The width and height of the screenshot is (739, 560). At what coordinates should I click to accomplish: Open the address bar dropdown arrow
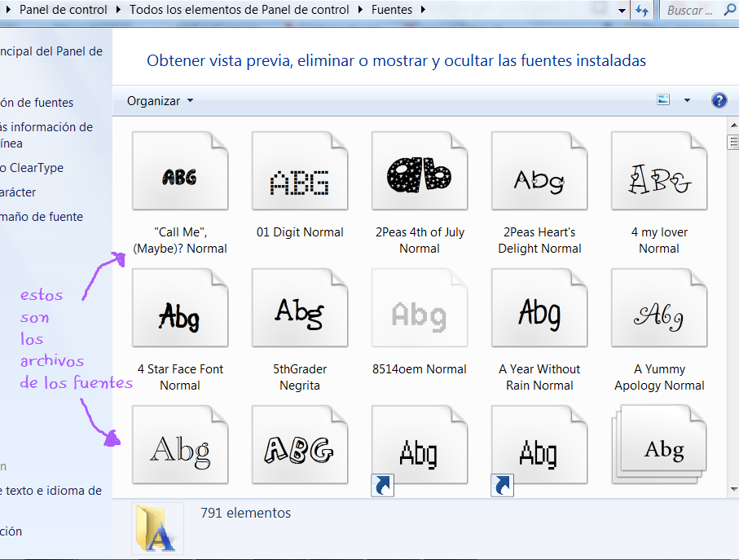tap(622, 11)
